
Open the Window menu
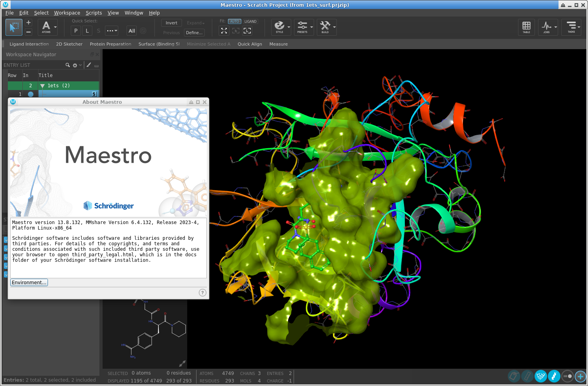pyautogui.click(x=134, y=13)
